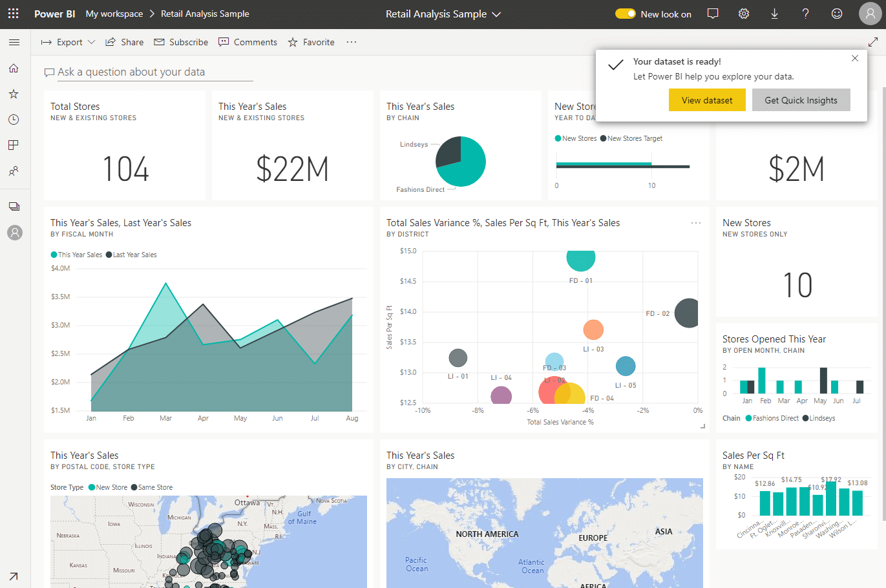Open more options on the Total Sales Variance tile
886x588 pixels.
point(696,222)
